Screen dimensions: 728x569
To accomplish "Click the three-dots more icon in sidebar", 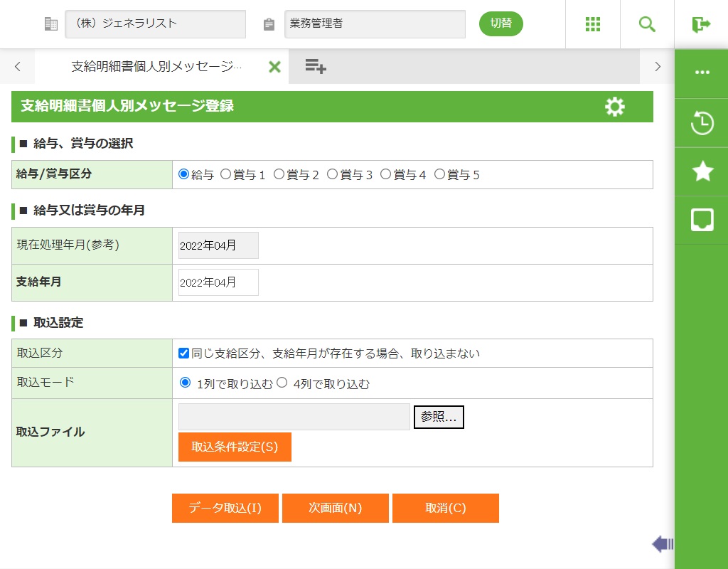I will coord(702,73).
